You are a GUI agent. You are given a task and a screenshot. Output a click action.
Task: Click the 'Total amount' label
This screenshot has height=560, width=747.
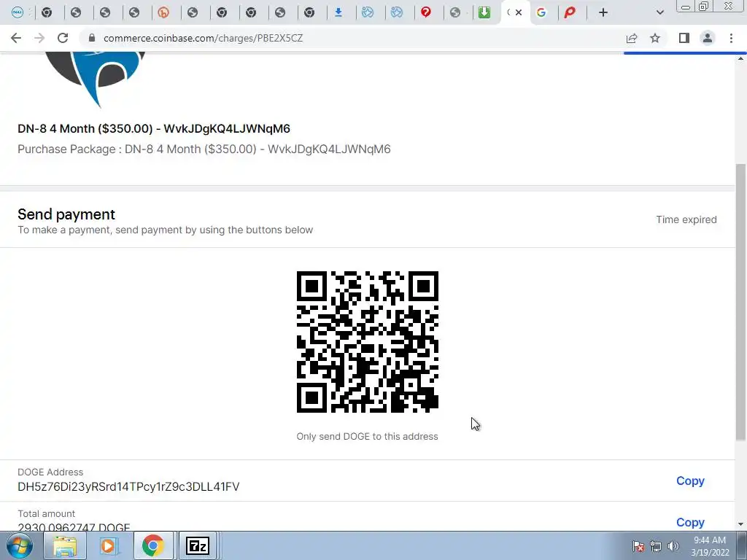pyautogui.click(x=46, y=513)
